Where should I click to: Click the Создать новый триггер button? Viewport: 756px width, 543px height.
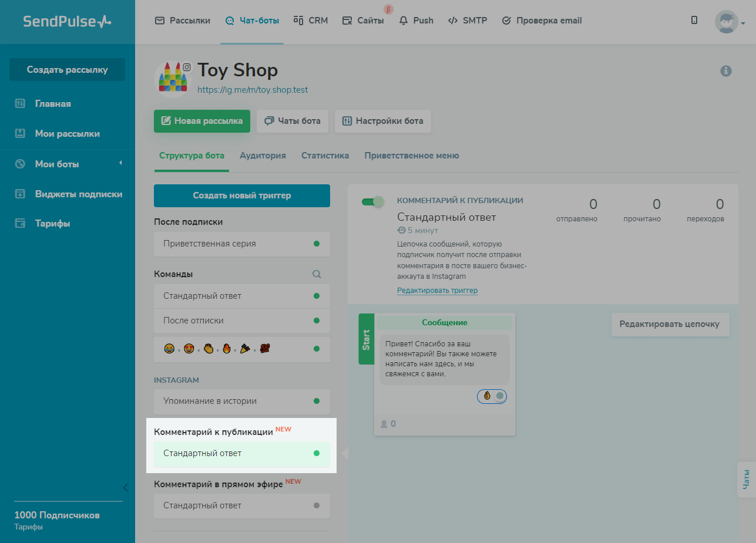241,195
